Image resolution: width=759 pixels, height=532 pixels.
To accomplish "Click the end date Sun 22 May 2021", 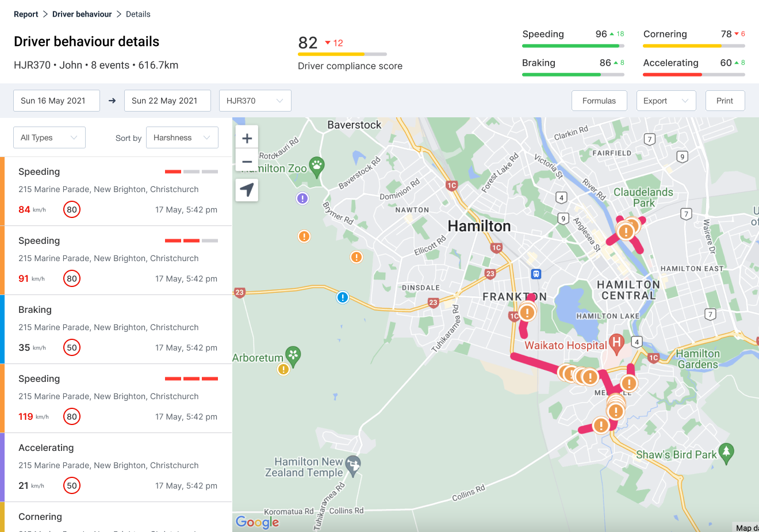I will (x=167, y=101).
